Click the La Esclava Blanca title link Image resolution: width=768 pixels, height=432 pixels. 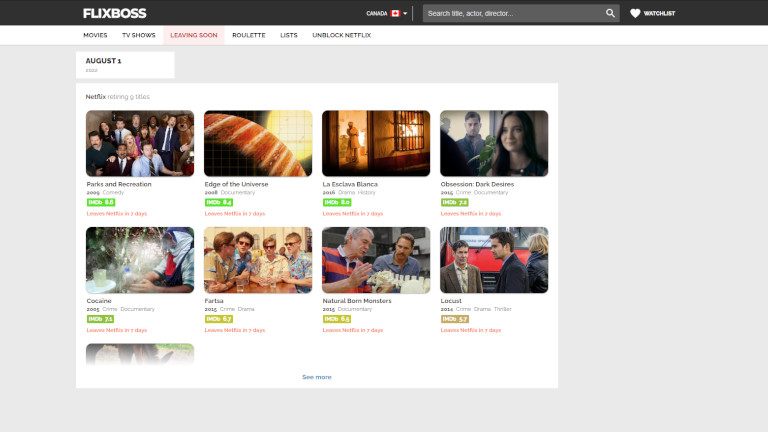click(350, 184)
